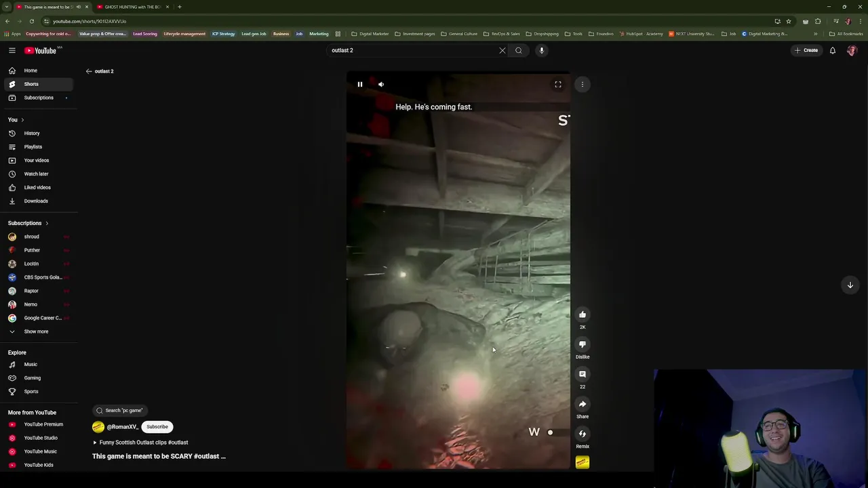868x488 pixels.
Task: Open the 22 comments
Action: 583,374
